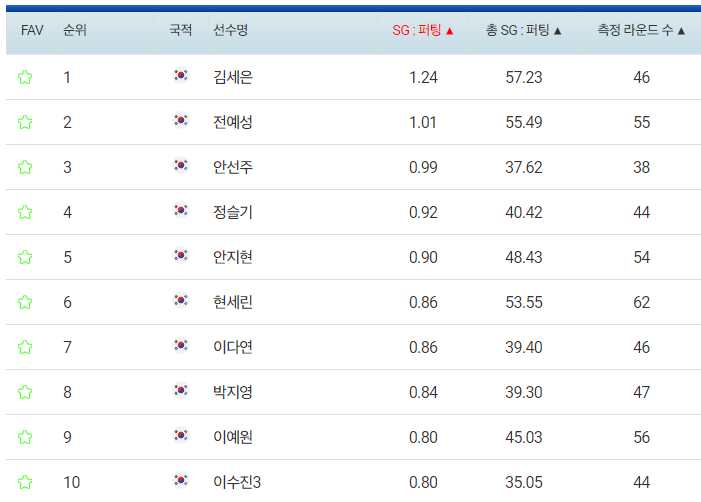Click the Korean flag next to 안지현
This screenshot has width=701, height=502.
tap(181, 255)
